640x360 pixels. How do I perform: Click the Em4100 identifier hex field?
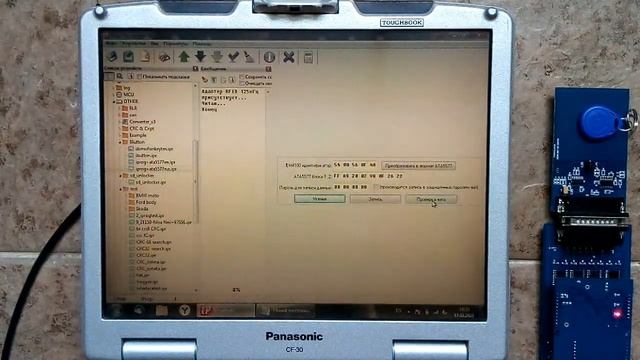pyautogui.click(x=355, y=165)
